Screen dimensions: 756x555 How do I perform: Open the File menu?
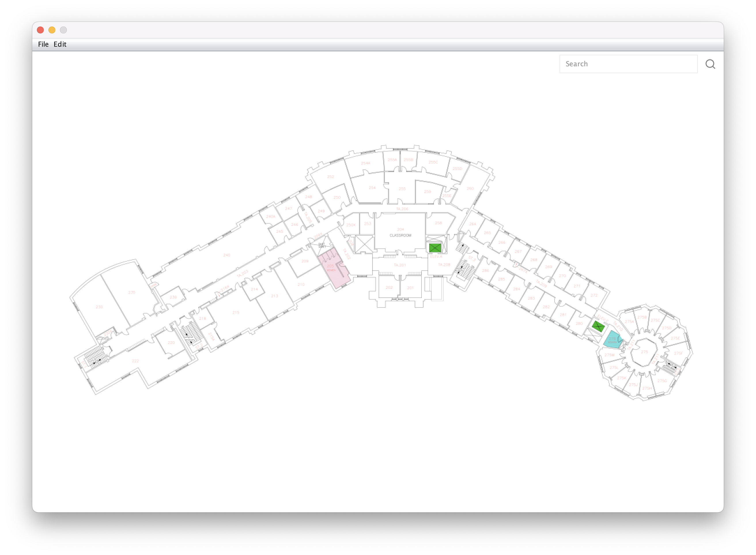pos(43,44)
